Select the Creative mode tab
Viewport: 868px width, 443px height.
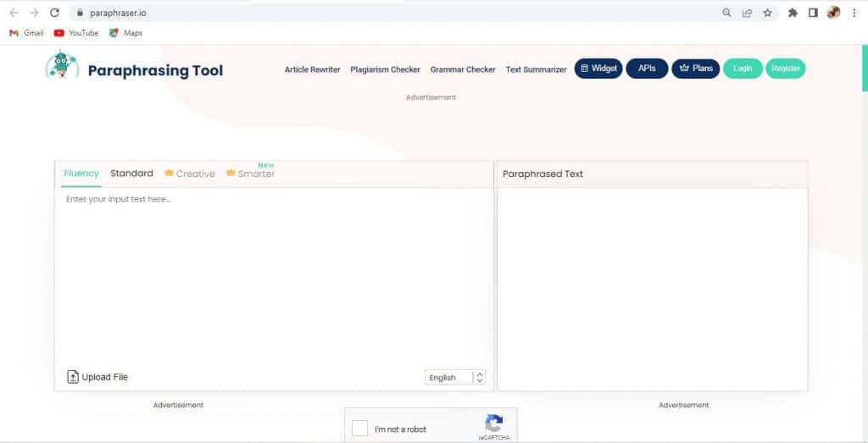pos(190,174)
